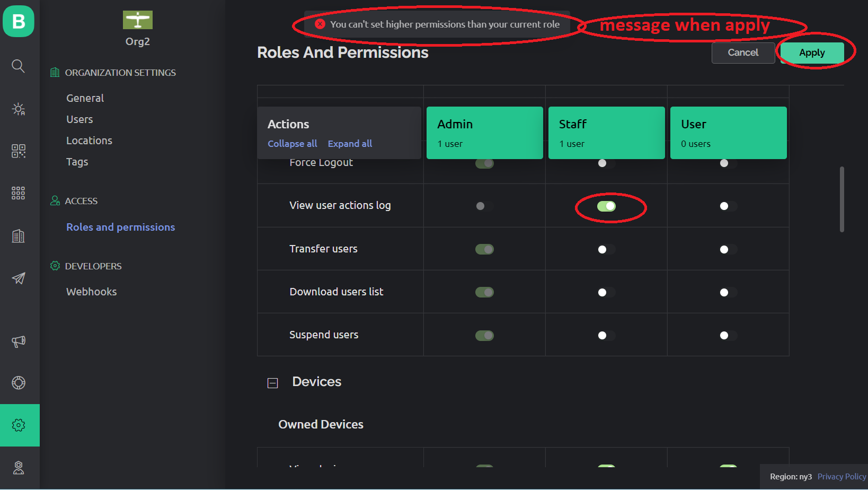
Task: Click the vertical scrollbar thumb
Action: point(842,199)
